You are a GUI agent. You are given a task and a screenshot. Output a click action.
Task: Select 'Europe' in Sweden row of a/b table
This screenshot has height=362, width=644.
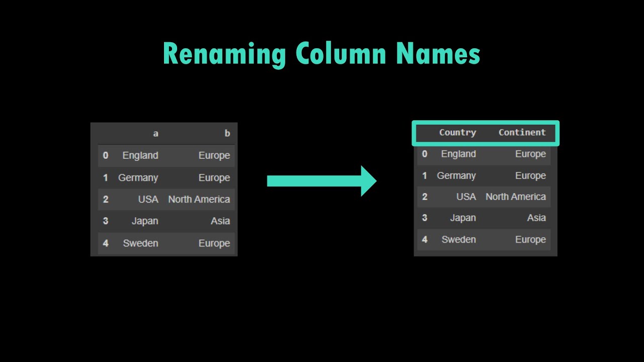point(214,243)
